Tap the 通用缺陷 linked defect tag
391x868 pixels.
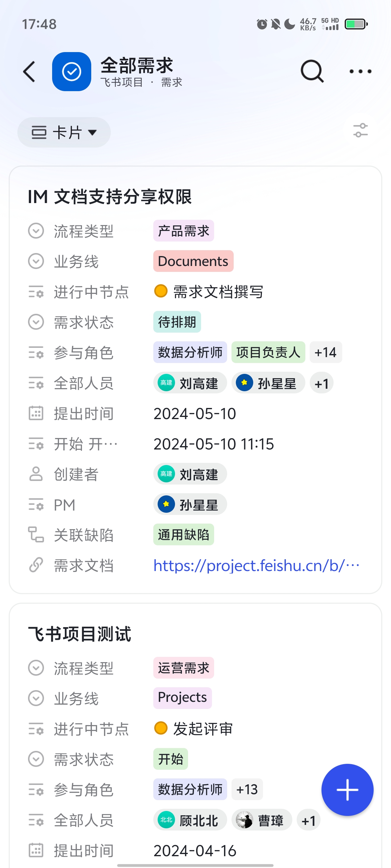coord(183,534)
